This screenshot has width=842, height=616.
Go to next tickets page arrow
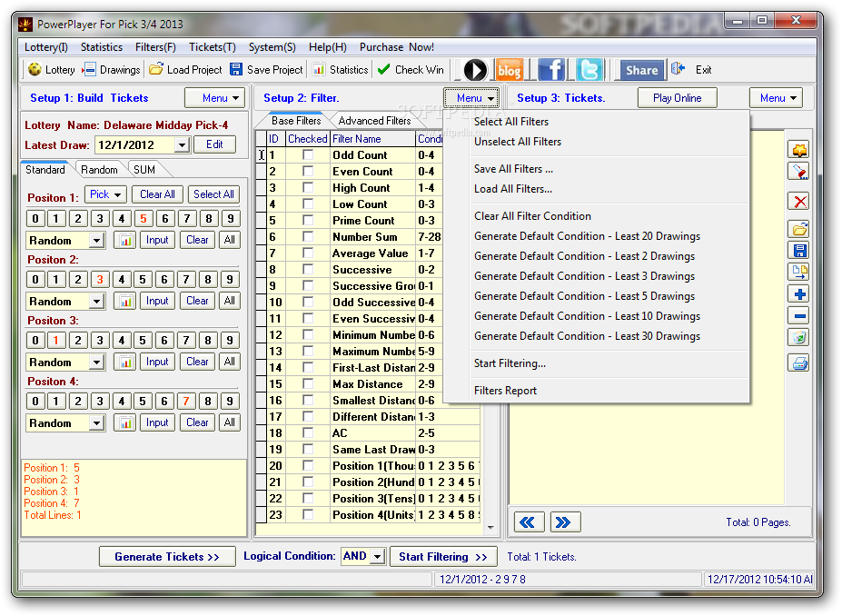point(564,522)
